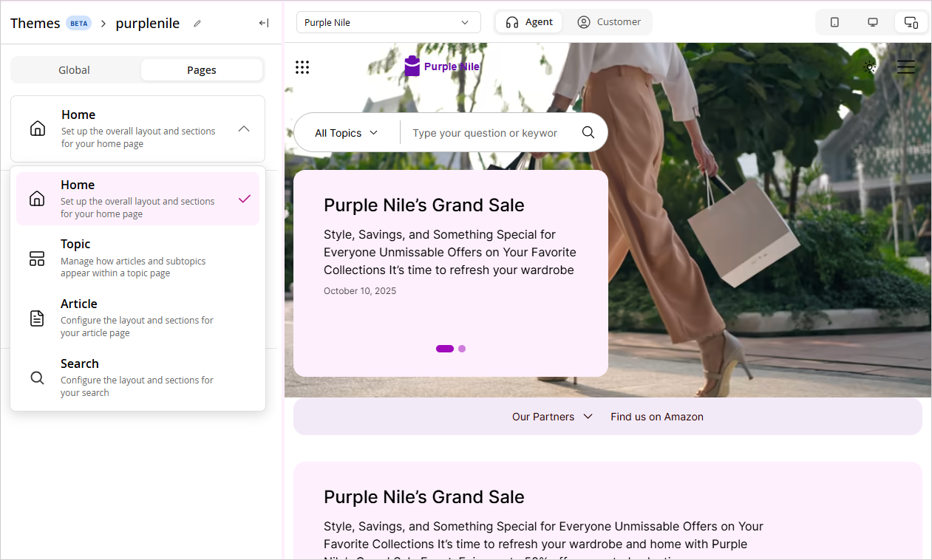Screen dimensions: 932x560
Task: Click the Purple Nile briefcase logo
Action: tap(412, 66)
